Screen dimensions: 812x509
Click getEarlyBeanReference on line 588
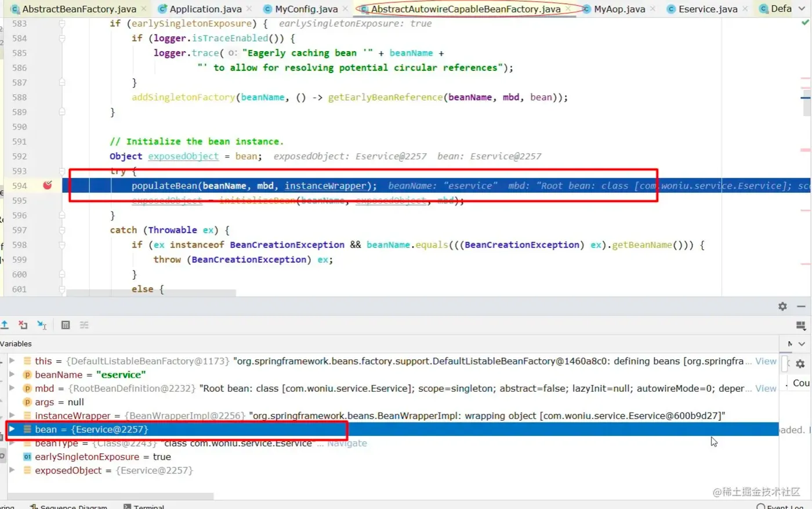(x=385, y=97)
